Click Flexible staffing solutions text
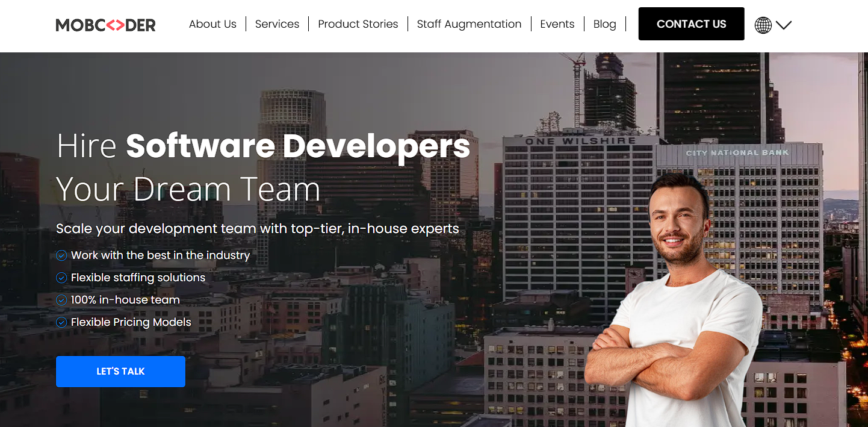Viewport: 868px width, 427px height. [138, 278]
